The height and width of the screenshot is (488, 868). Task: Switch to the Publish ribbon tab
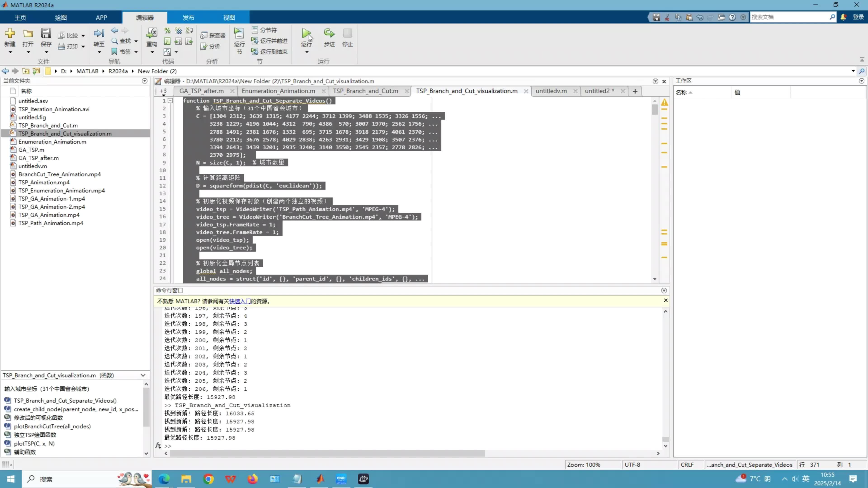click(188, 18)
